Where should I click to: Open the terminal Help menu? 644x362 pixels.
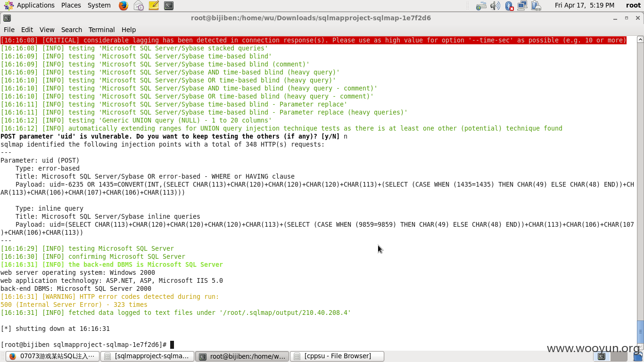click(x=129, y=29)
